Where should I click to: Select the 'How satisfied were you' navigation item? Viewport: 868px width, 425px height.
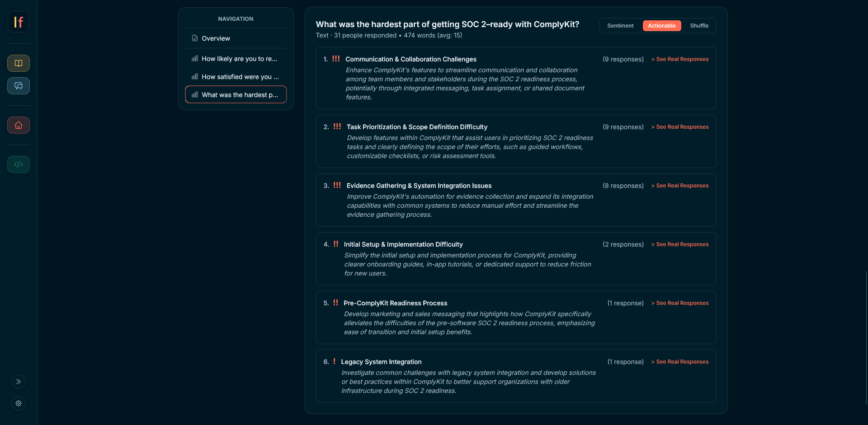tap(240, 77)
